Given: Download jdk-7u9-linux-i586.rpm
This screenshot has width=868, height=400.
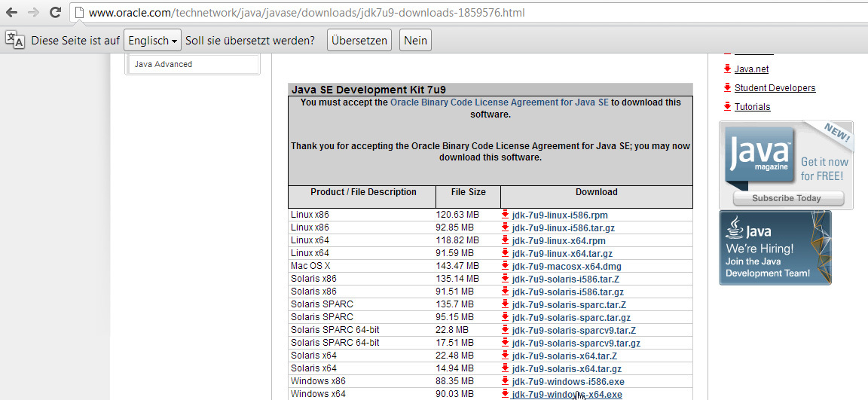Looking at the screenshot, I should (561, 215).
